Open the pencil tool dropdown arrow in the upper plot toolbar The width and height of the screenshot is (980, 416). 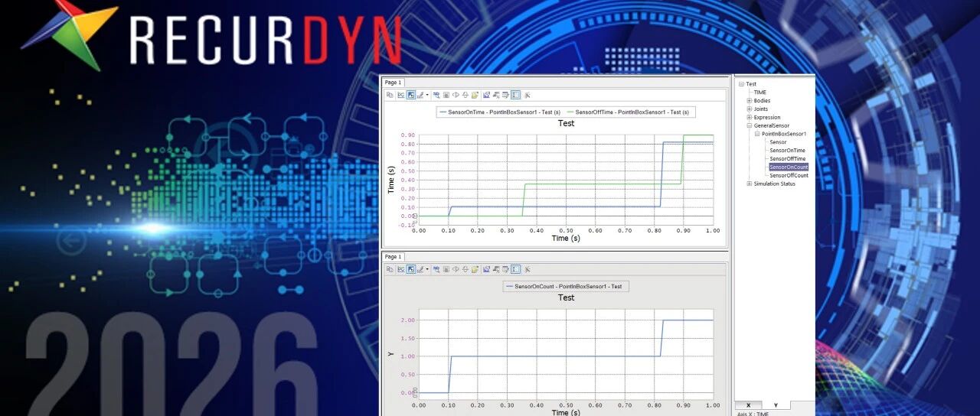(427, 95)
